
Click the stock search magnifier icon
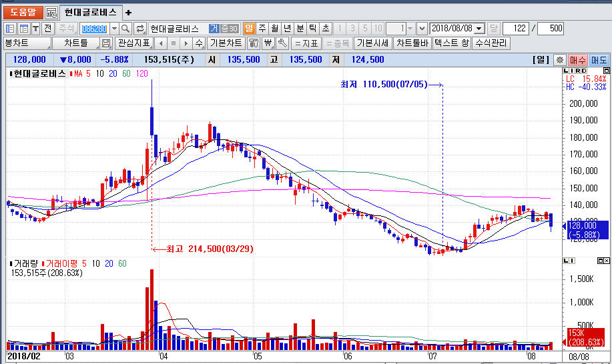click(126, 28)
